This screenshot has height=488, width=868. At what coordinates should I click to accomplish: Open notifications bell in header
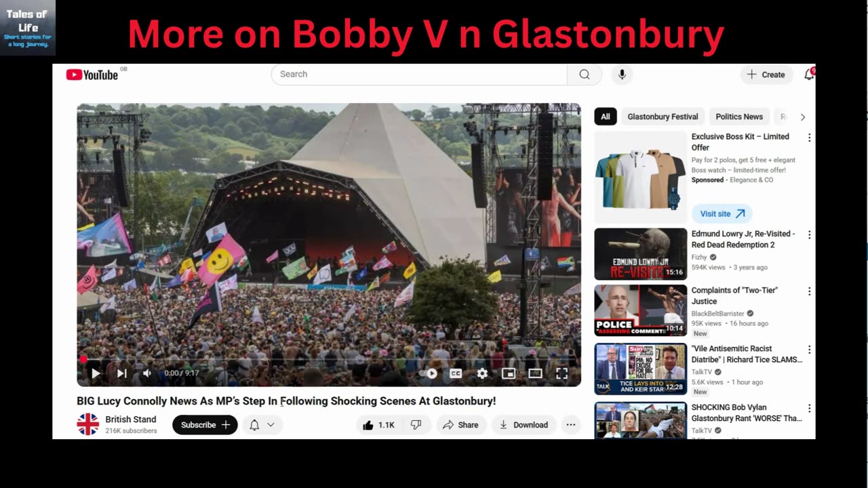pos(808,75)
